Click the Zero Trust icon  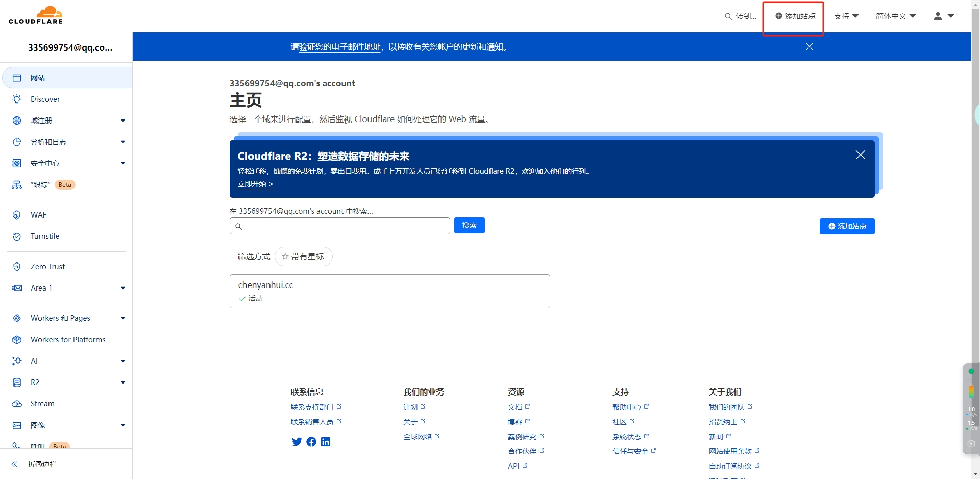(x=17, y=267)
